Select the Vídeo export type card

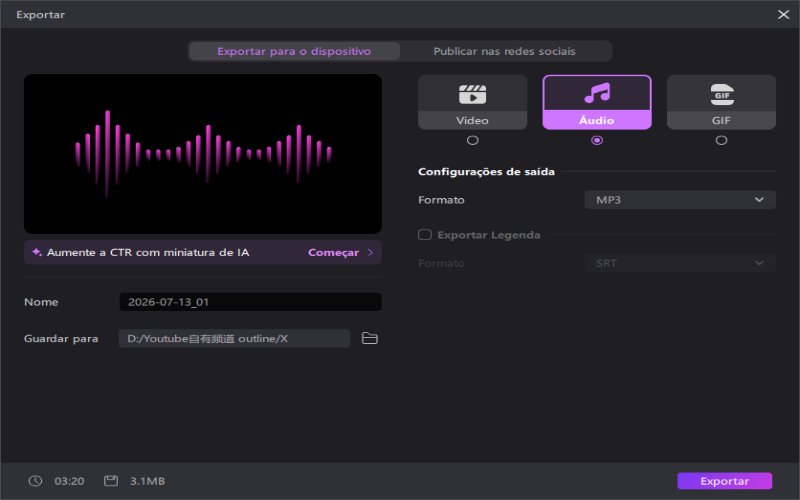coord(472,102)
